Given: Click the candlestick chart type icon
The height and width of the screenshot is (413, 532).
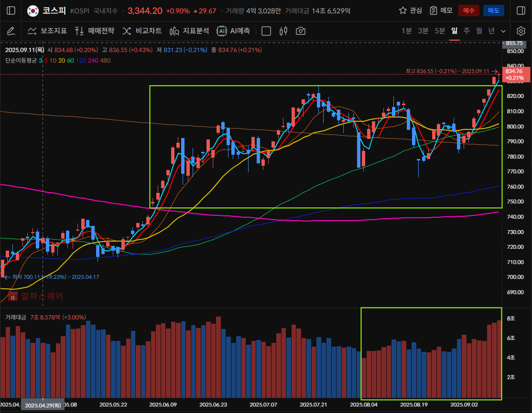Looking at the screenshot, I should (283, 31).
